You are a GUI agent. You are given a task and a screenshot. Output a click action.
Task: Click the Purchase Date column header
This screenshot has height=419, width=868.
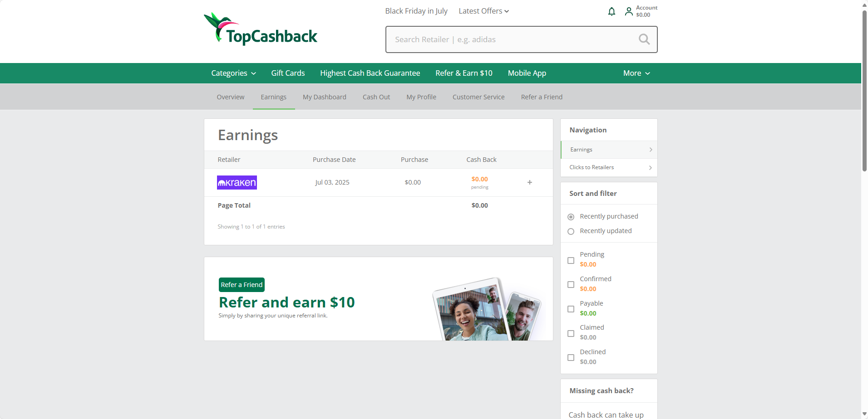[334, 160]
